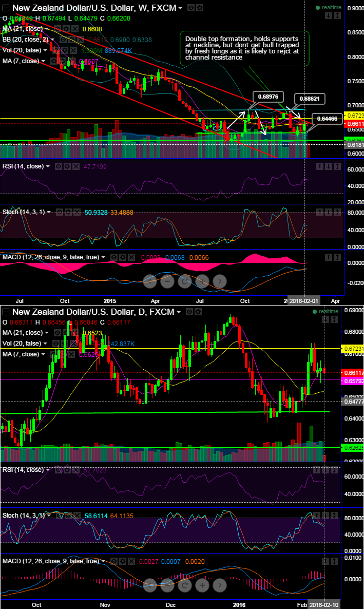Open weekly chart main series settings gear
364x609 pixels.
[x=199, y=8]
